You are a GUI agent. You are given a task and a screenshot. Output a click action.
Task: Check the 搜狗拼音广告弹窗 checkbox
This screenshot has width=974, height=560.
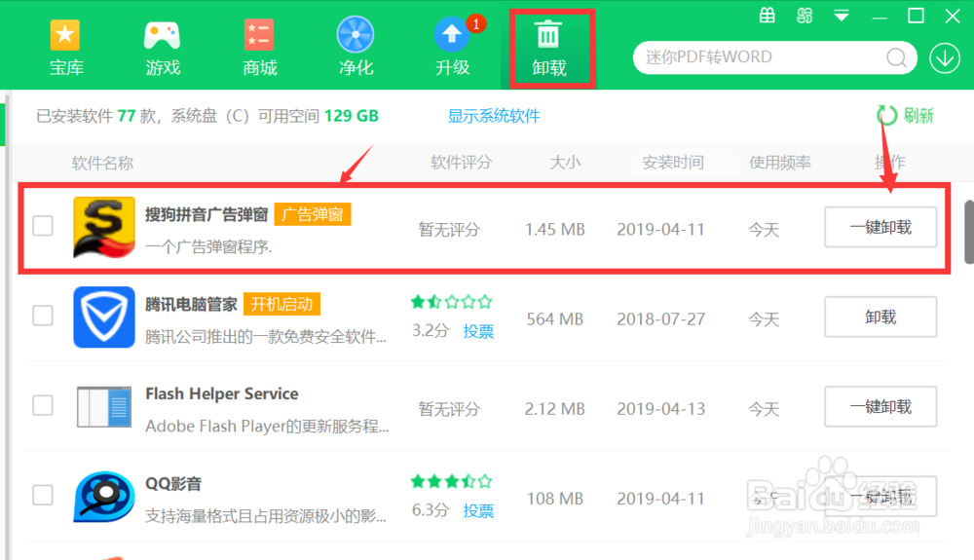43,225
